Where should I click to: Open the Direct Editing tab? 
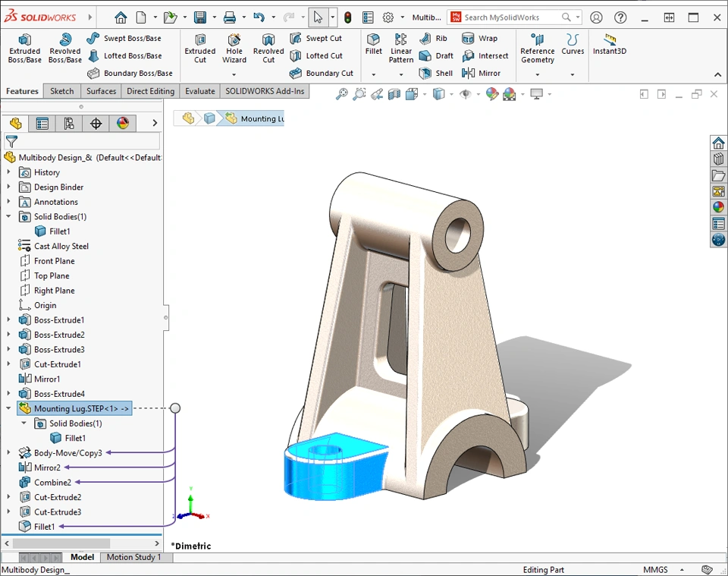[150, 91]
